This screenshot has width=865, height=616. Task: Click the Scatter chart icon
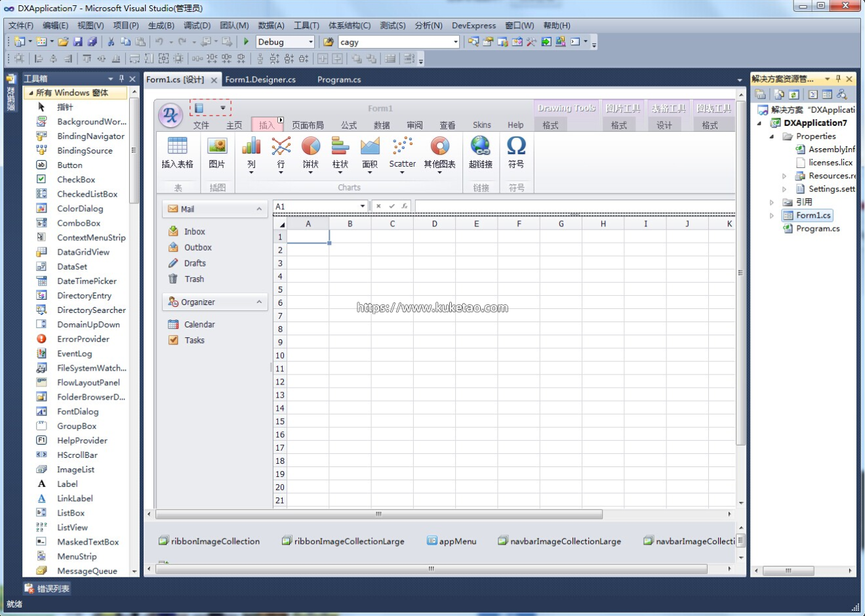(402, 147)
